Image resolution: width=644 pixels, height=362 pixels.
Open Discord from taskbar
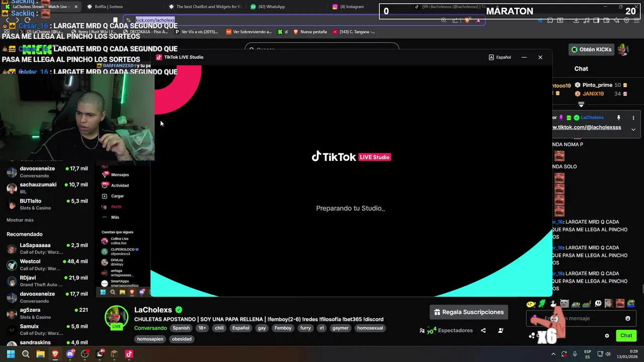click(x=70, y=354)
